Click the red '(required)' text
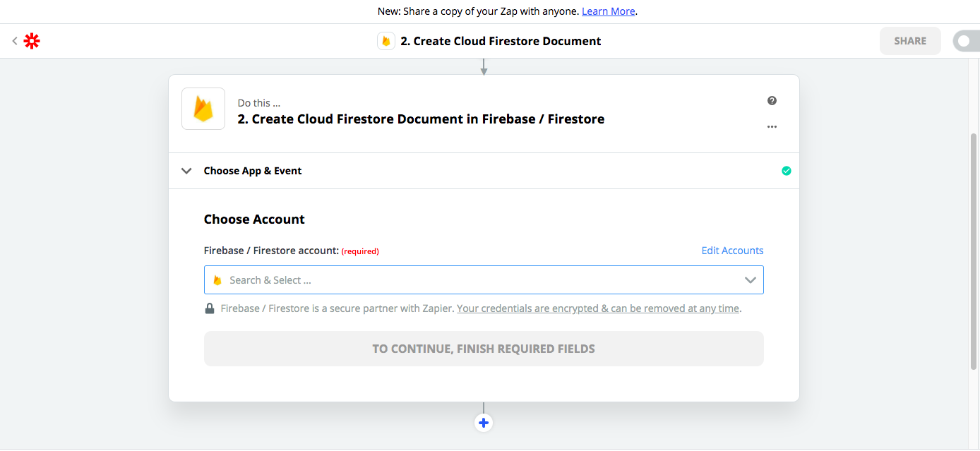Screen dimensions: 980x451 pyautogui.click(x=360, y=251)
